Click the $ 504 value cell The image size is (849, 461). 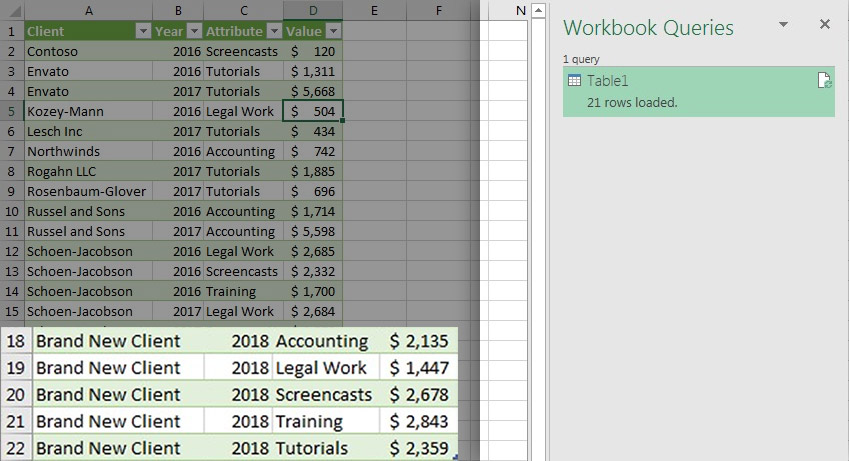click(312, 112)
